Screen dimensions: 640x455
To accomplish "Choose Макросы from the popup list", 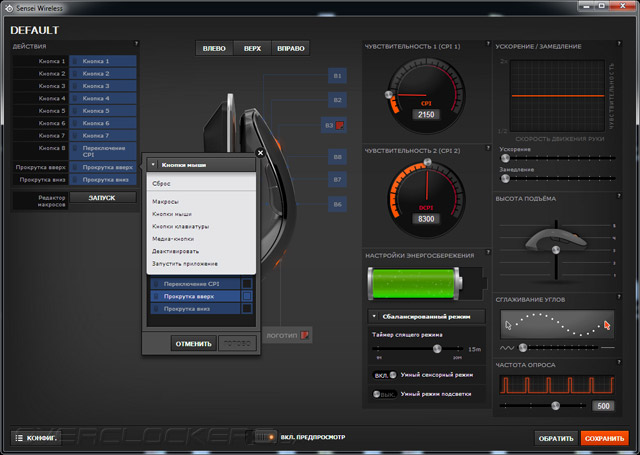I will pyautogui.click(x=166, y=202).
